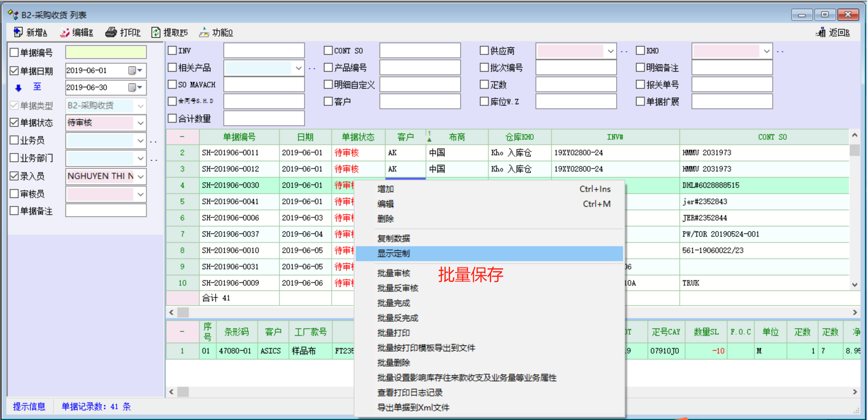Tick the 供应商 filter checkbox
The width and height of the screenshot is (868, 420).
(x=484, y=51)
